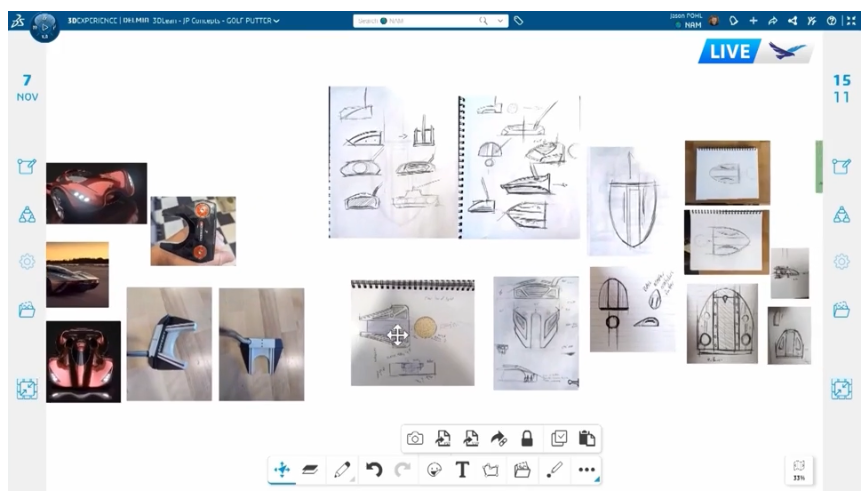Open the notifications icon in top bar

pos(733,21)
